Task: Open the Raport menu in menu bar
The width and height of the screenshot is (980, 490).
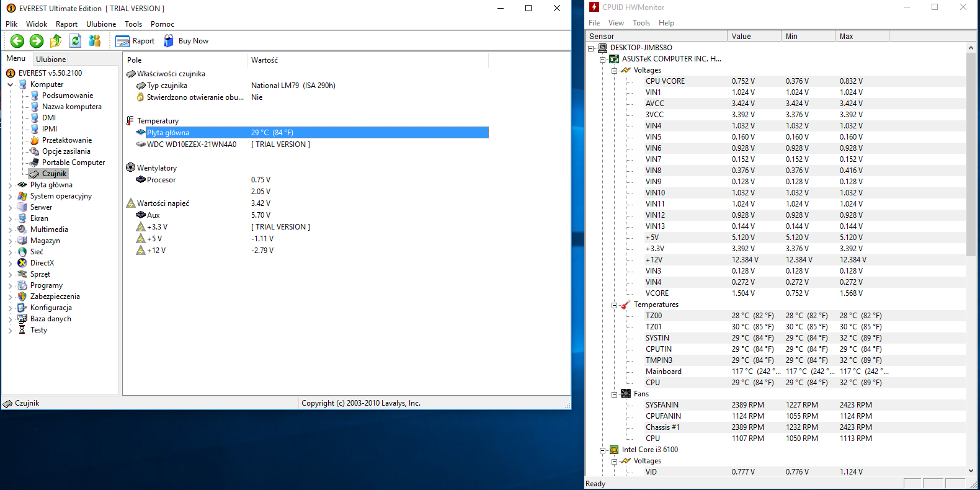Action: click(66, 24)
